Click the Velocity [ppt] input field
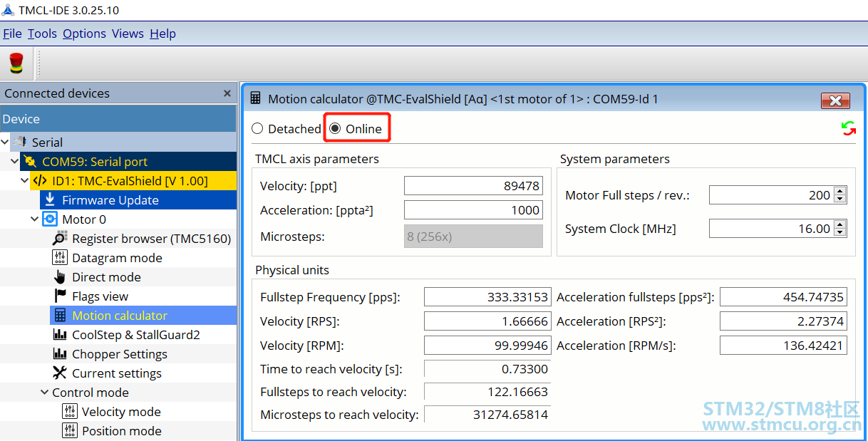 click(473, 186)
